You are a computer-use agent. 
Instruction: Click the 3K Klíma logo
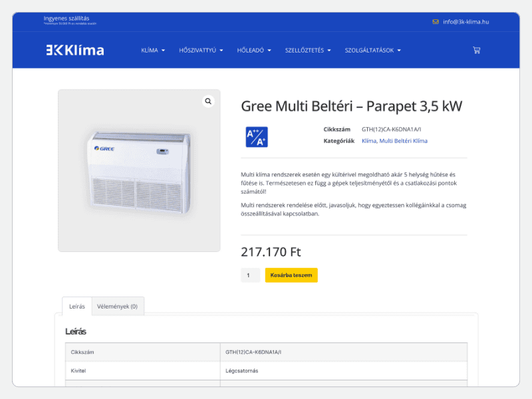[75, 51]
